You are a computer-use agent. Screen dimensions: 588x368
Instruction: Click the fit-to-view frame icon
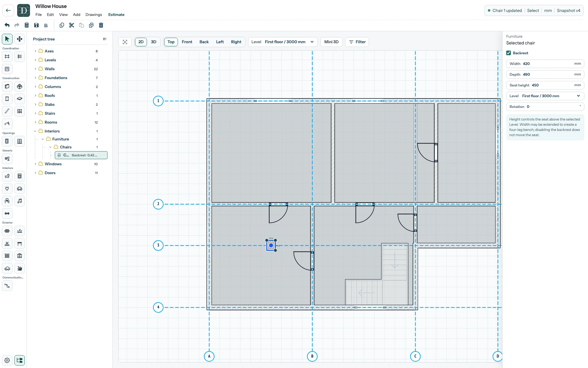(x=125, y=42)
